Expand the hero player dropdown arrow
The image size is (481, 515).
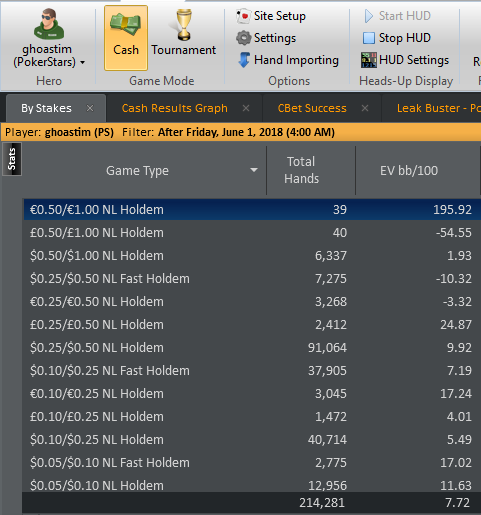tap(83, 62)
